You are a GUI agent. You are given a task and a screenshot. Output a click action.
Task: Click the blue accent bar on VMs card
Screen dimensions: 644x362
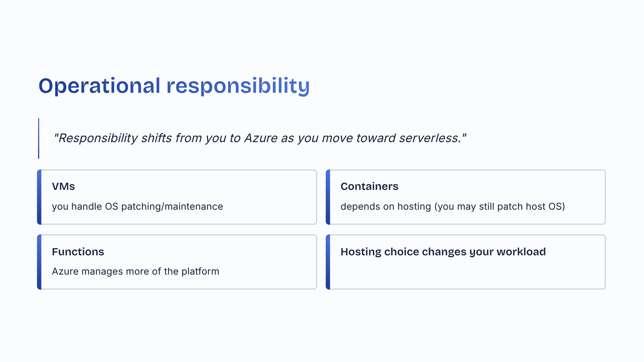tap(39, 197)
